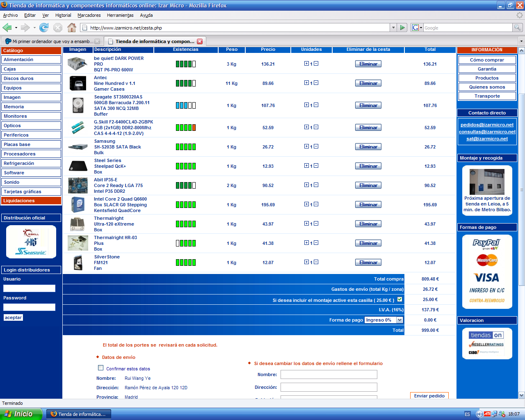Viewport: 525px width, 420px height.
Task: Open the Marcadores menu
Action: pos(89,15)
